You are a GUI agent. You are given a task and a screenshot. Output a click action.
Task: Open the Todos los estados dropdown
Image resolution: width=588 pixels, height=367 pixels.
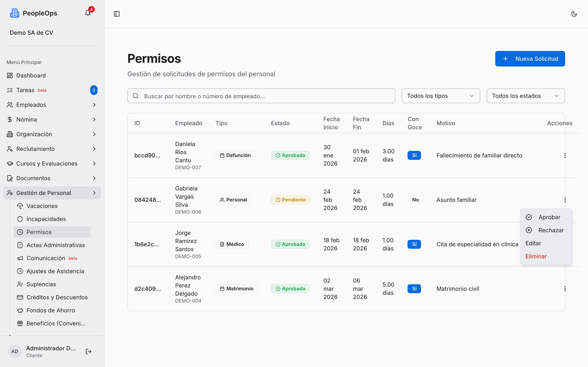pos(526,96)
